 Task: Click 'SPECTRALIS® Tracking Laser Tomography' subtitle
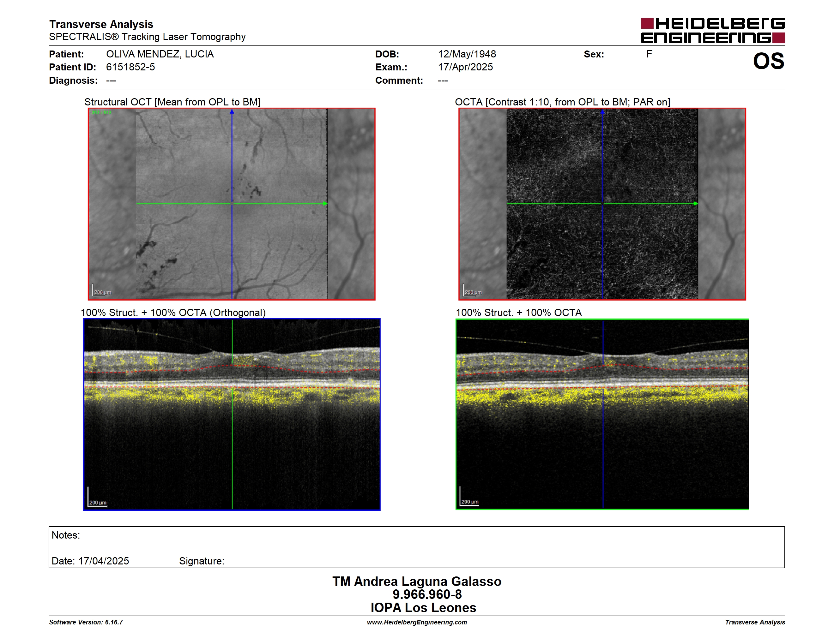148,37
